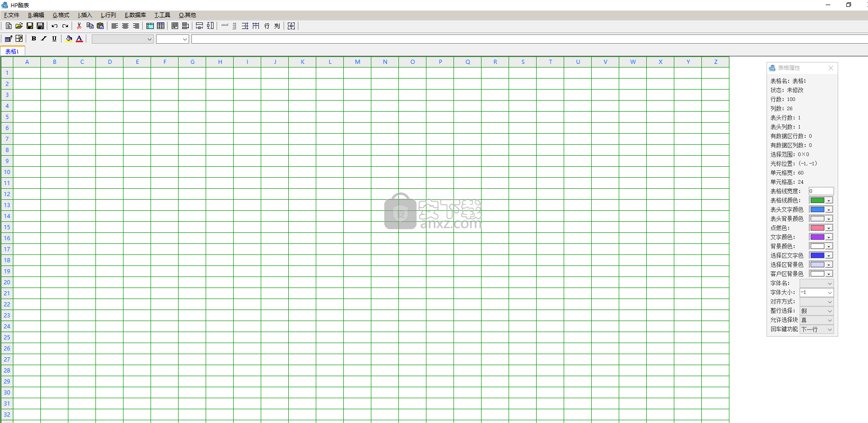Click the 列 (column) toolbar icon
868x423 pixels.
click(x=277, y=26)
